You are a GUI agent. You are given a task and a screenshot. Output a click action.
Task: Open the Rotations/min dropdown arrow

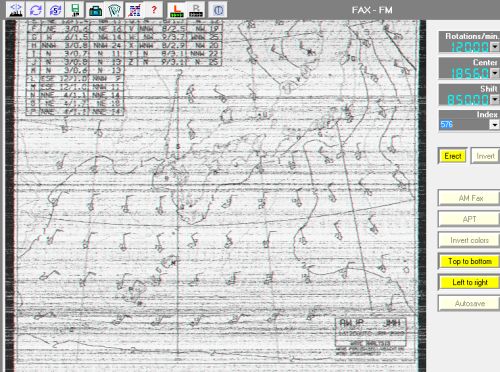(x=495, y=47)
